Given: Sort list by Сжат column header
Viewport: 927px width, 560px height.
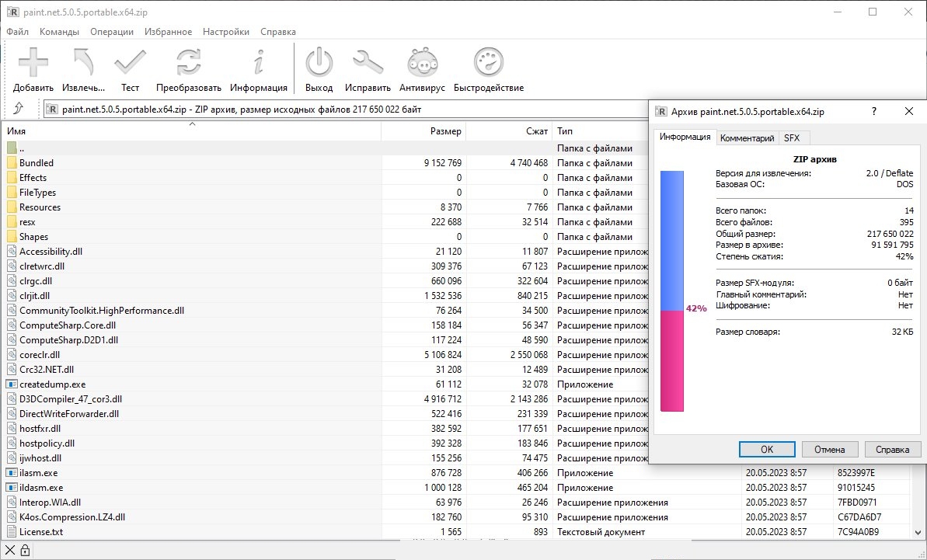Looking at the screenshot, I should pyautogui.click(x=509, y=131).
